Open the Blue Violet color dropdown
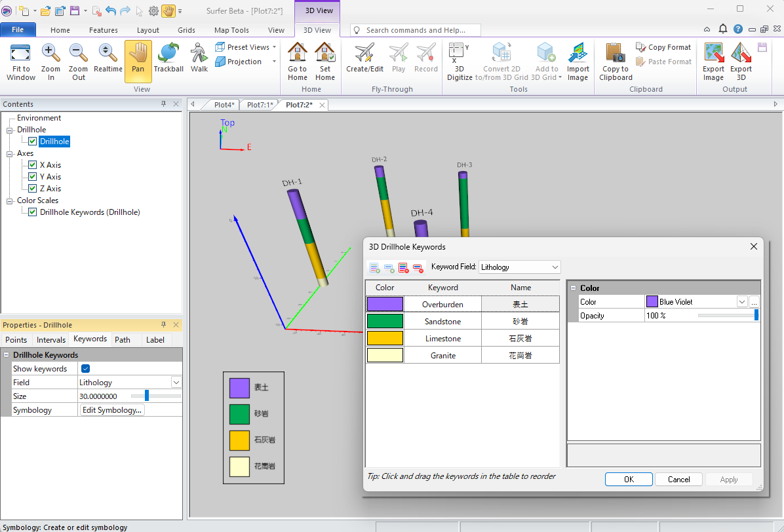The height and width of the screenshot is (532, 784). click(742, 302)
